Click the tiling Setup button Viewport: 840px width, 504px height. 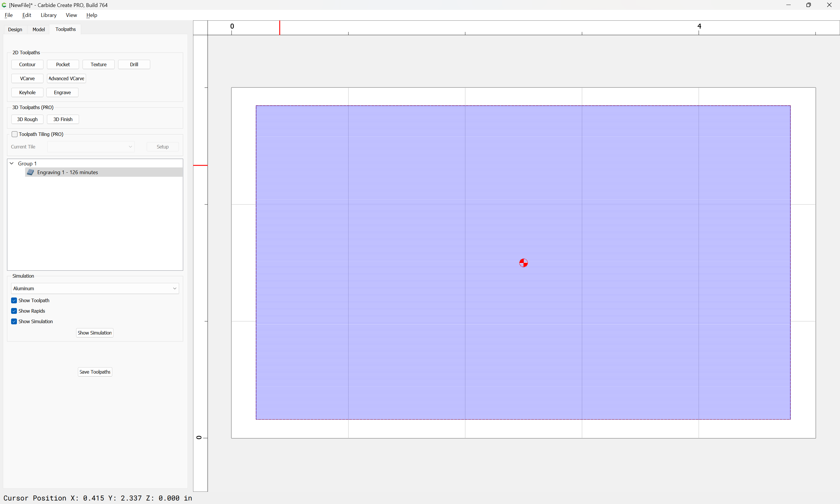coord(163,147)
